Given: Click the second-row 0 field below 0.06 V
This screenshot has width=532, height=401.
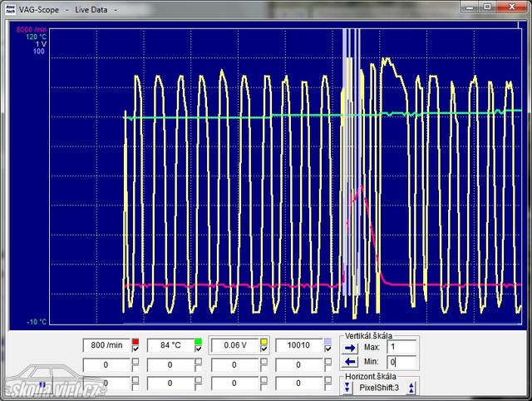Looking at the screenshot, I should click(235, 365).
